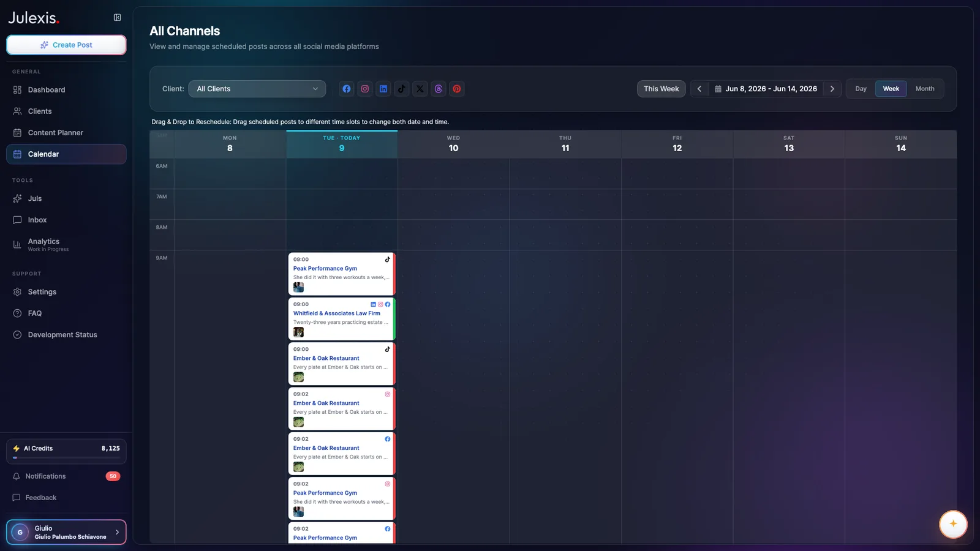
Task: Open floating sparkle assistant button
Action: (x=953, y=524)
